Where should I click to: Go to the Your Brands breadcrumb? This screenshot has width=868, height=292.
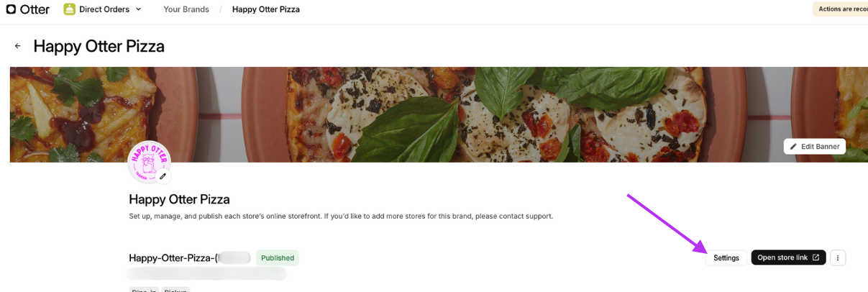(186, 9)
